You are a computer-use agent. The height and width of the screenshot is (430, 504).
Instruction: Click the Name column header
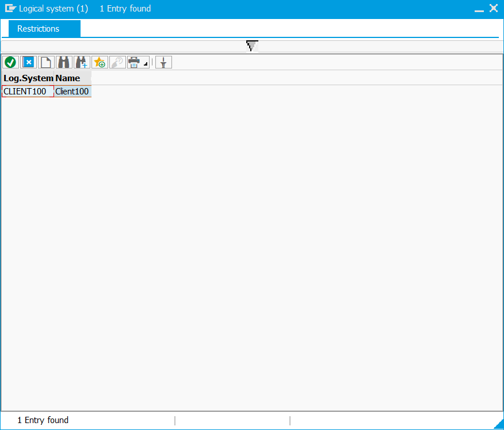coord(72,78)
